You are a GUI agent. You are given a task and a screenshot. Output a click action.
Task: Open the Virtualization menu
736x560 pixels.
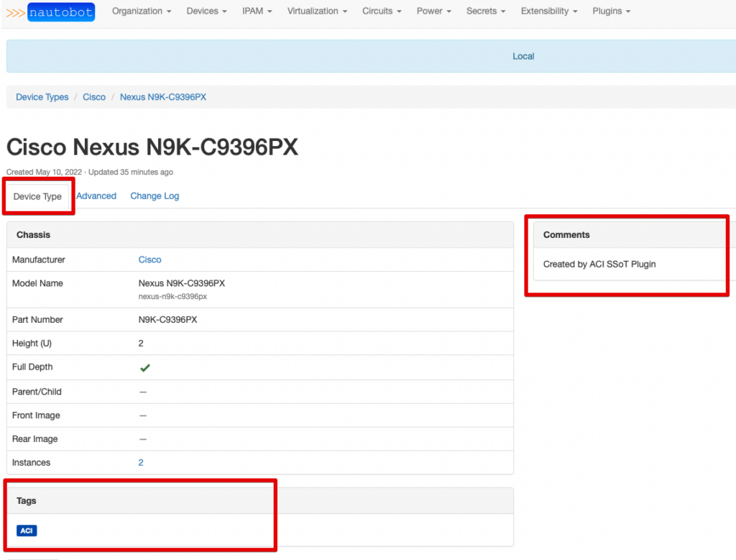317,12
